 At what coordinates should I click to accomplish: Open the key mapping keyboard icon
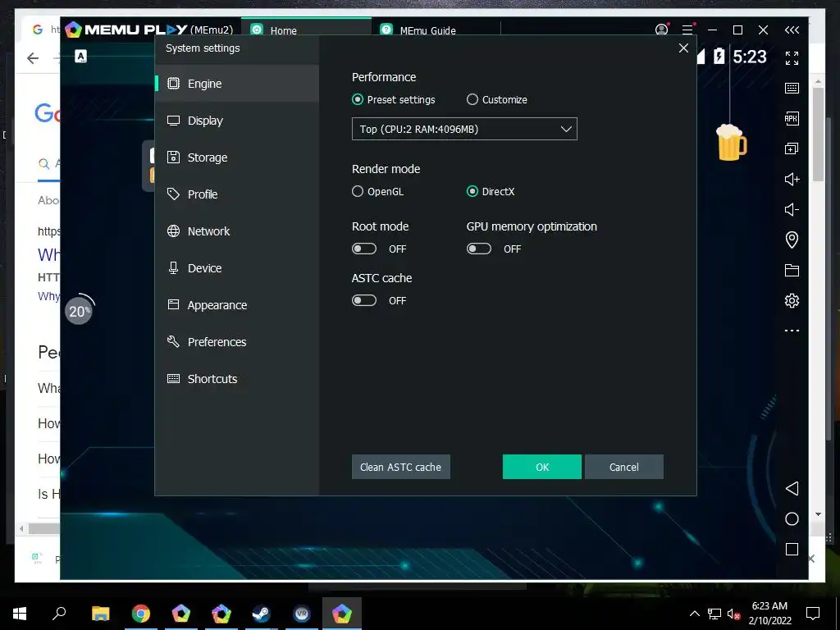[792, 89]
